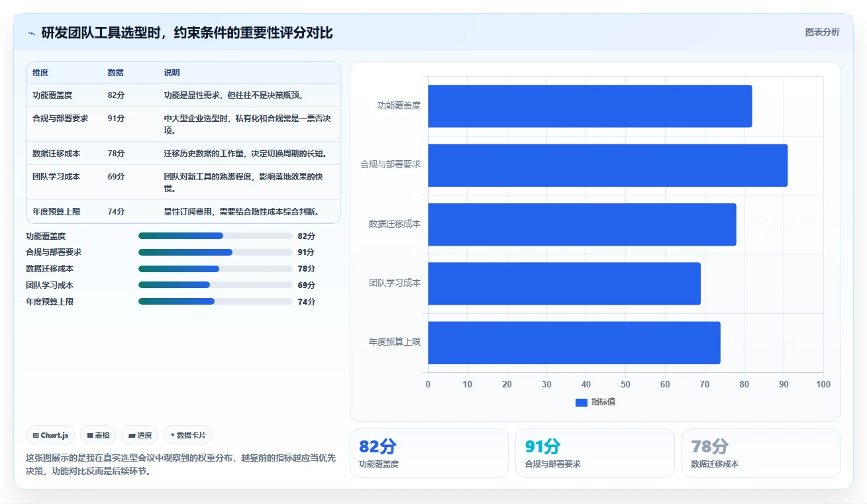Click the lightning icon beside the title
The width and height of the screenshot is (867, 504).
point(31,32)
